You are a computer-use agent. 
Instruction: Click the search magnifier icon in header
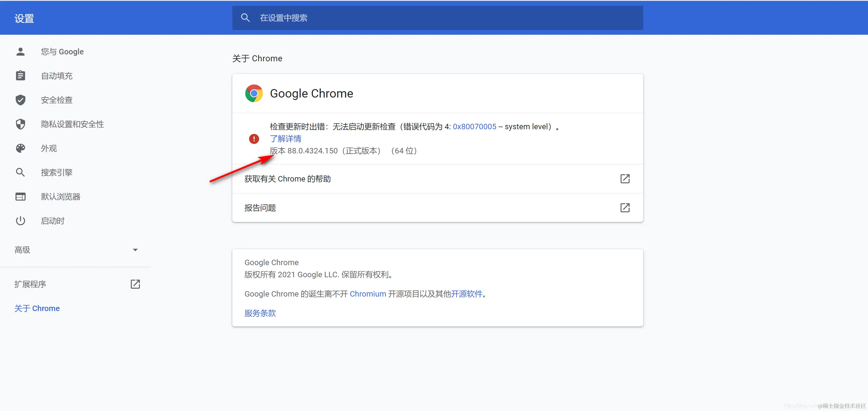(245, 18)
